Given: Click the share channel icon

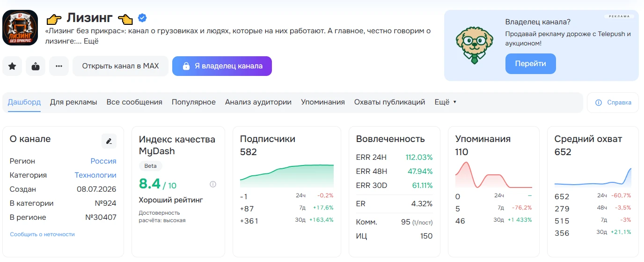Looking at the screenshot, I should tap(36, 66).
